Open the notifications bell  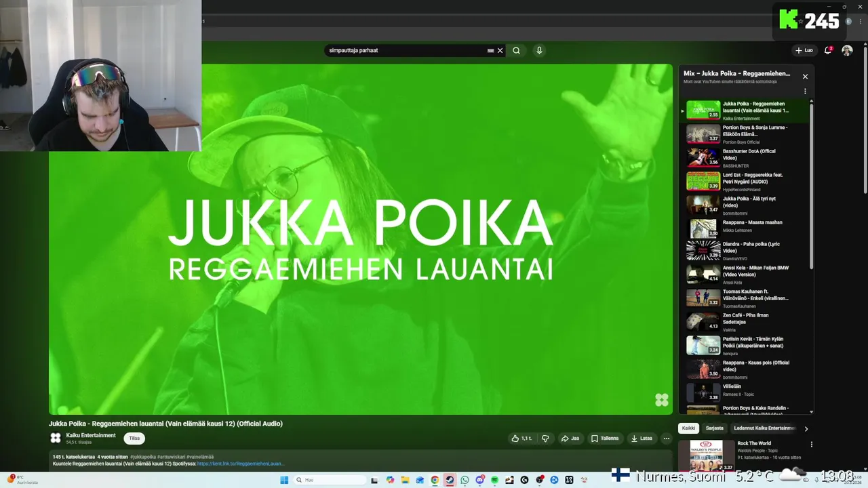coord(828,50)
